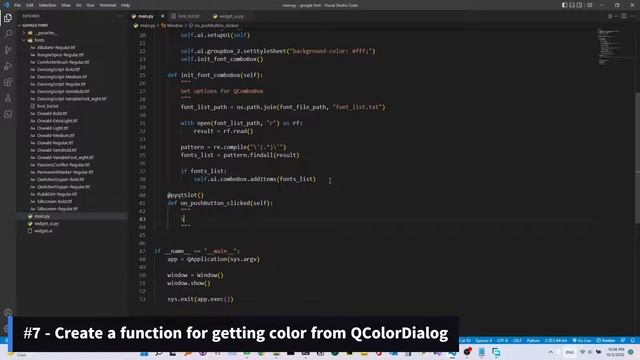This screenshot has width=640, height=360.
Task: Open widget_ui.py in the file tree
Action: click(46, 223)
